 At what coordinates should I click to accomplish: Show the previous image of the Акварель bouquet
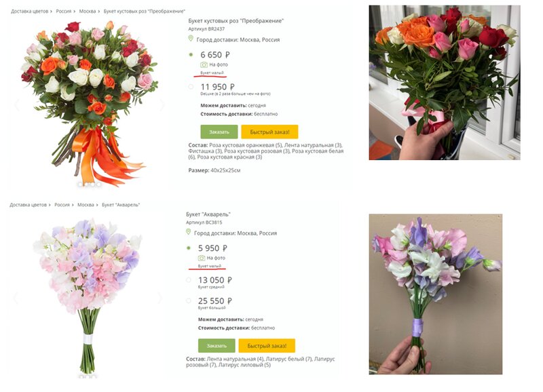[16, 298]
